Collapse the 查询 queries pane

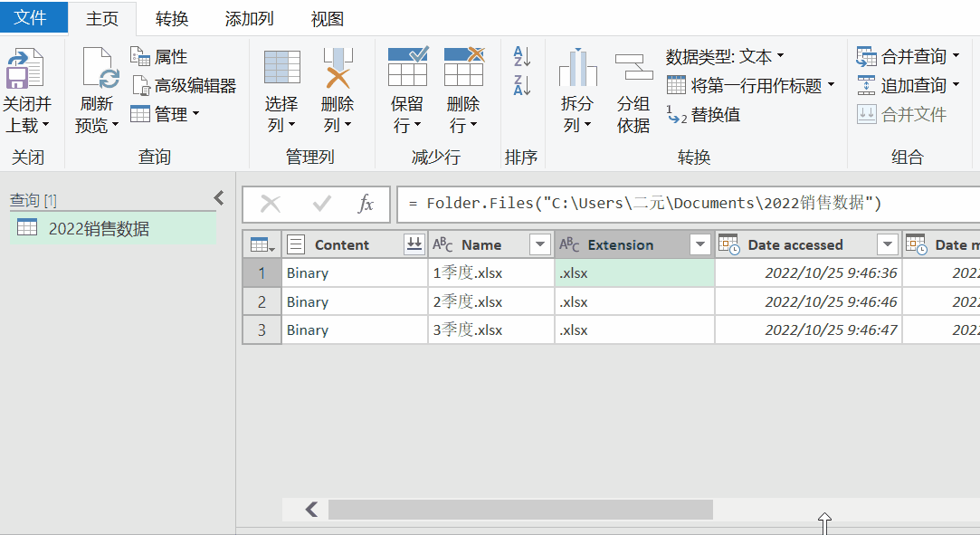click(219, 198)
